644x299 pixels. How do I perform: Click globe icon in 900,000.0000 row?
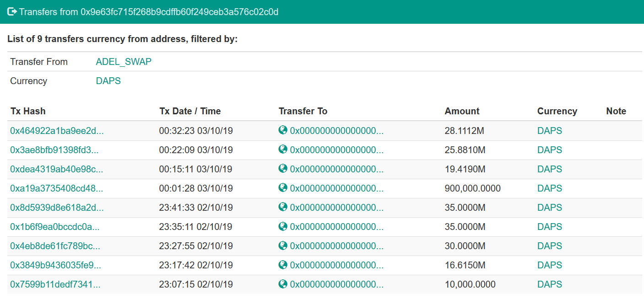point(283,188)
